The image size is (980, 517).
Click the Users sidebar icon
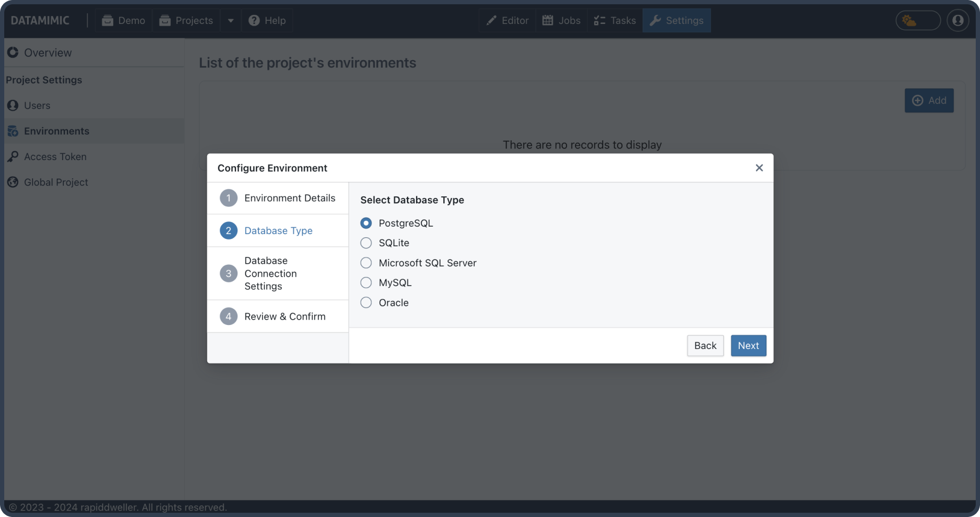[x=13, y=105]
